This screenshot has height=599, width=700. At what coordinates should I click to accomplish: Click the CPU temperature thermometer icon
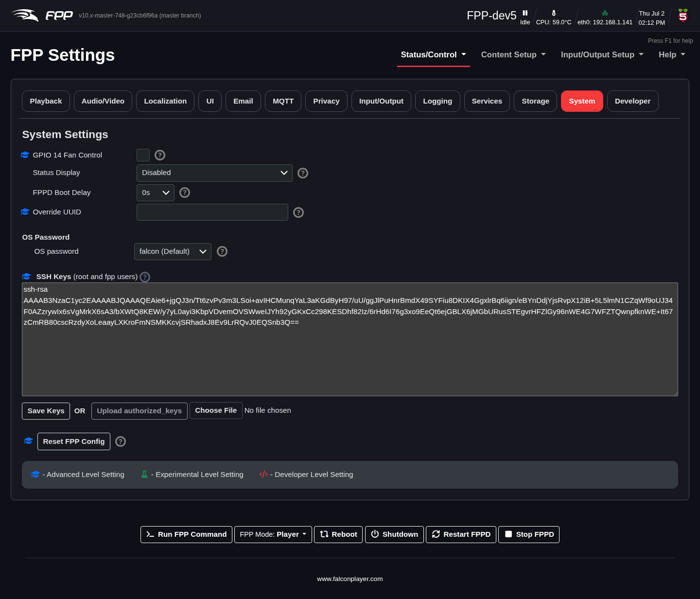pyautogui.click(x=554, y=13)
